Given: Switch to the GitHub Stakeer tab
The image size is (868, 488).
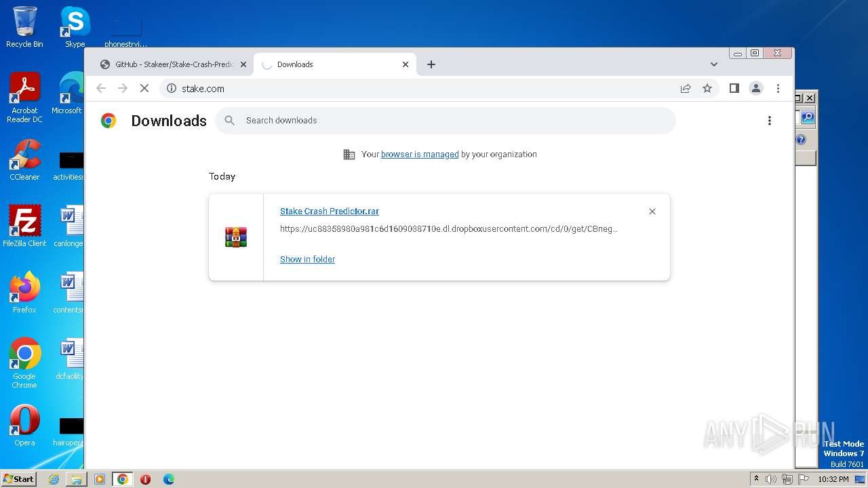Looking at the screenshot, I should pos(167,64).
